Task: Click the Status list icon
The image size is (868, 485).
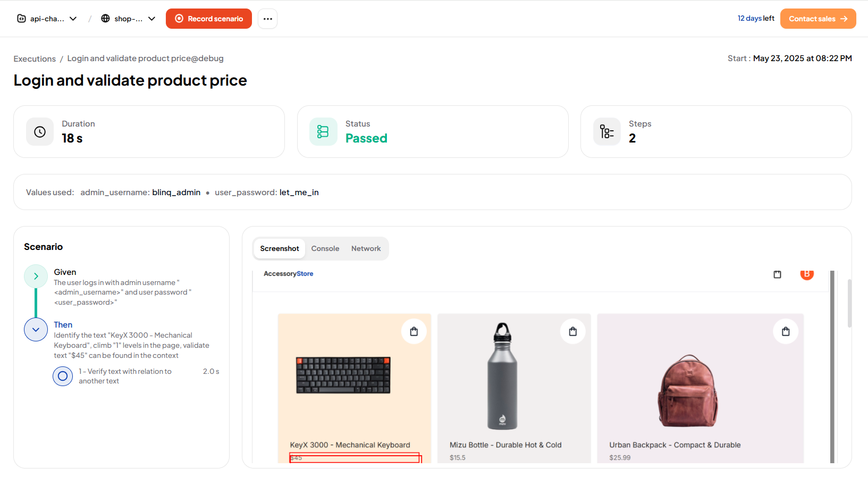Action: [323, 132]
